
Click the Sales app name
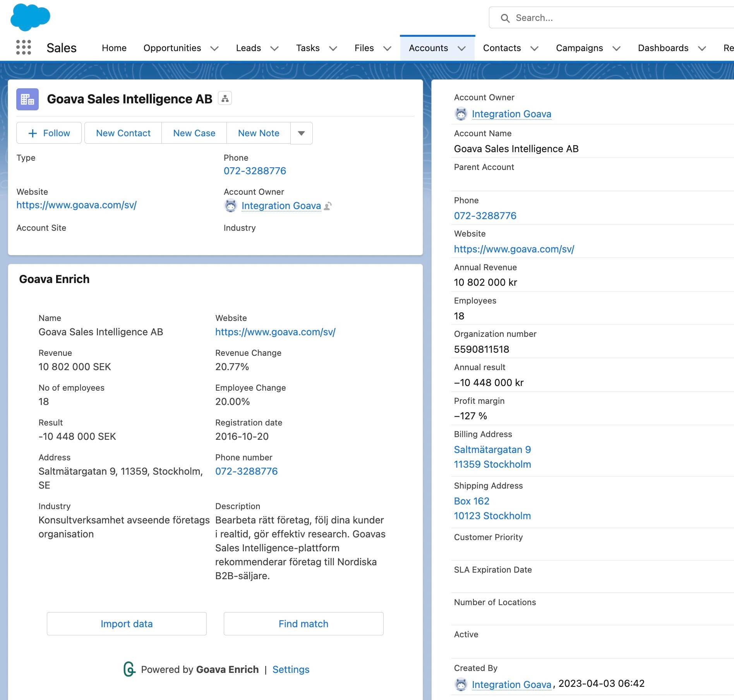click(62, 48)
